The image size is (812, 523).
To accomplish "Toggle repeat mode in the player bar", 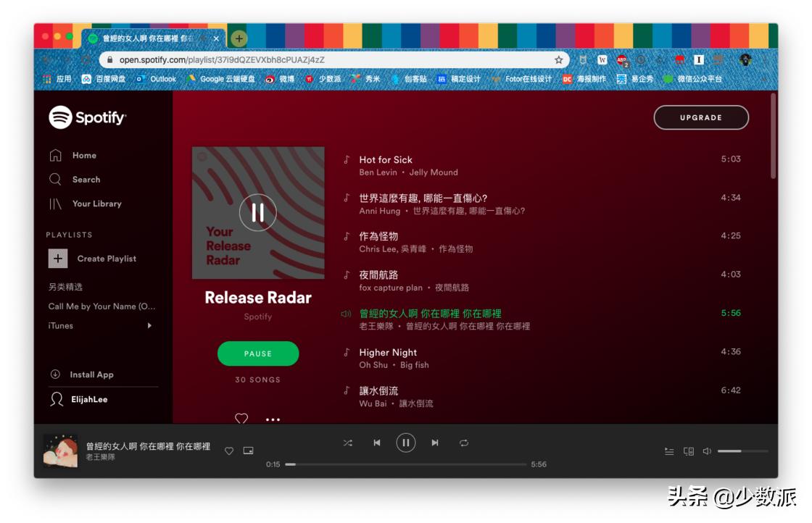I will click(x=464, y=443).
